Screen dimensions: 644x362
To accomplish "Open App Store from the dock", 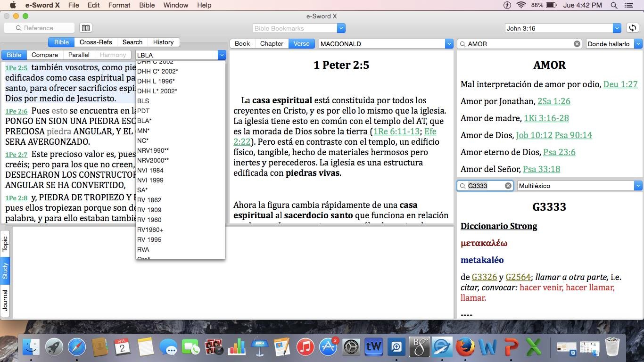I will pos(328,348).
